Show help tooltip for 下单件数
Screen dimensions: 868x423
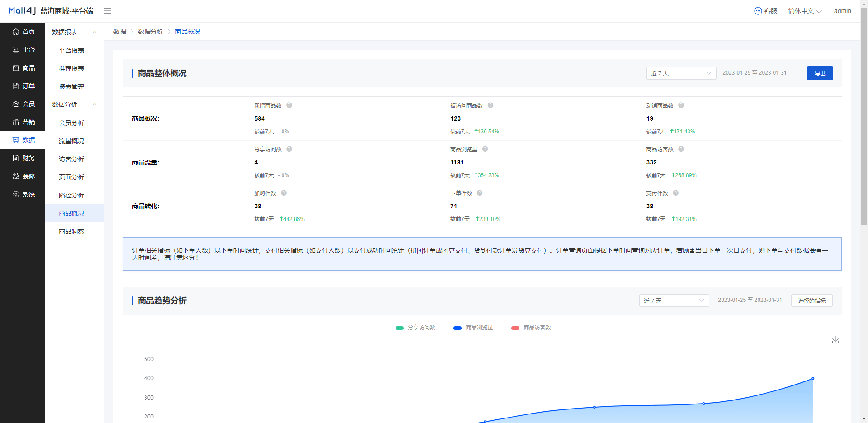click(x=480, y=193)
